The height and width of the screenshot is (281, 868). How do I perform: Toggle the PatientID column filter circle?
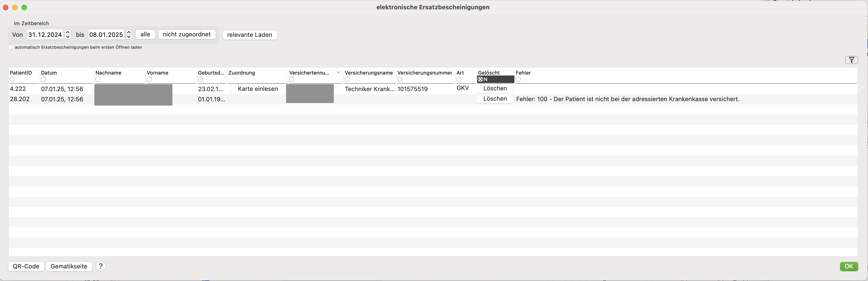pos(12,79)
